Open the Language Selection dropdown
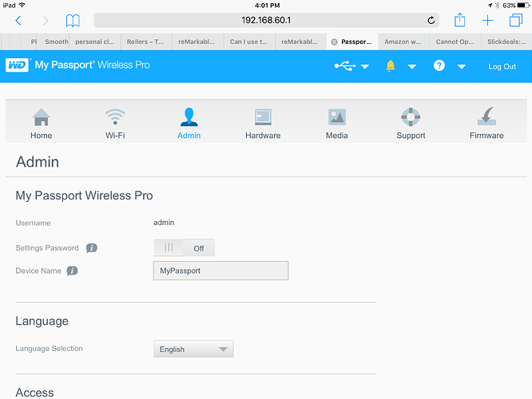The height and width of the screenshot is (399, 532). point(193,349)
